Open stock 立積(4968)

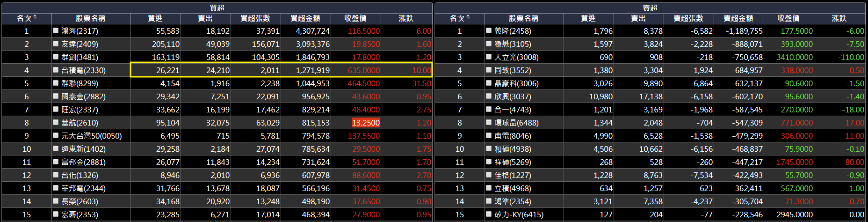point(513,188)
